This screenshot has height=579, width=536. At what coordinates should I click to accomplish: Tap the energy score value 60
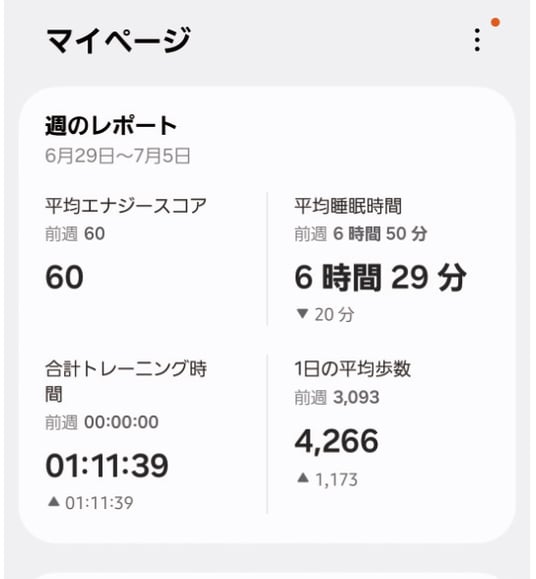(x=65, y=277)
